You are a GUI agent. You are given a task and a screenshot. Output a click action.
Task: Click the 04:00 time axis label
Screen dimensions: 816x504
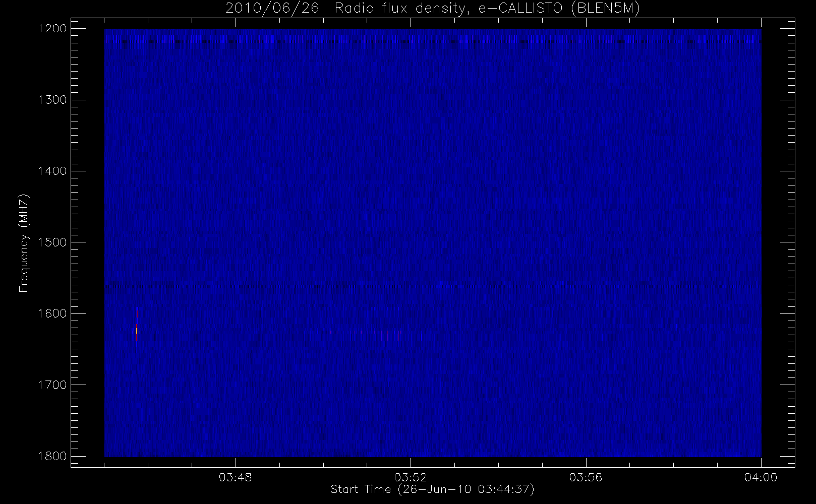(761, 477)
